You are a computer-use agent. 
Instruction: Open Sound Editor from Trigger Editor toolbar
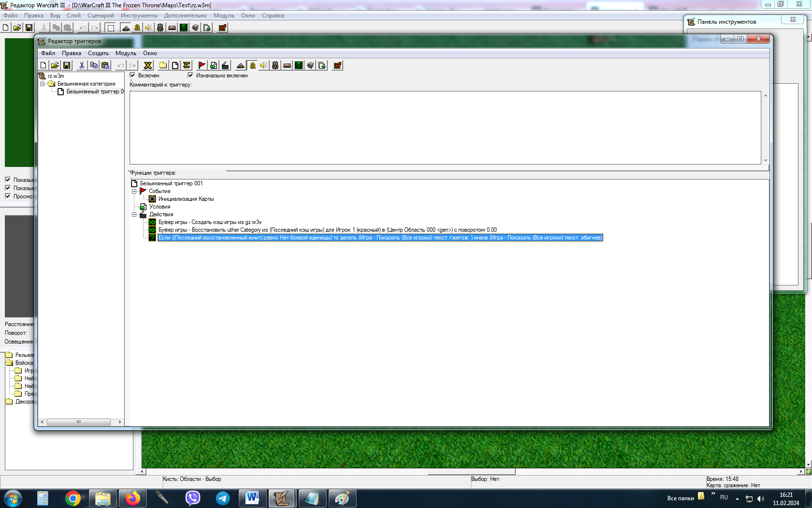[x=264, y=65]
